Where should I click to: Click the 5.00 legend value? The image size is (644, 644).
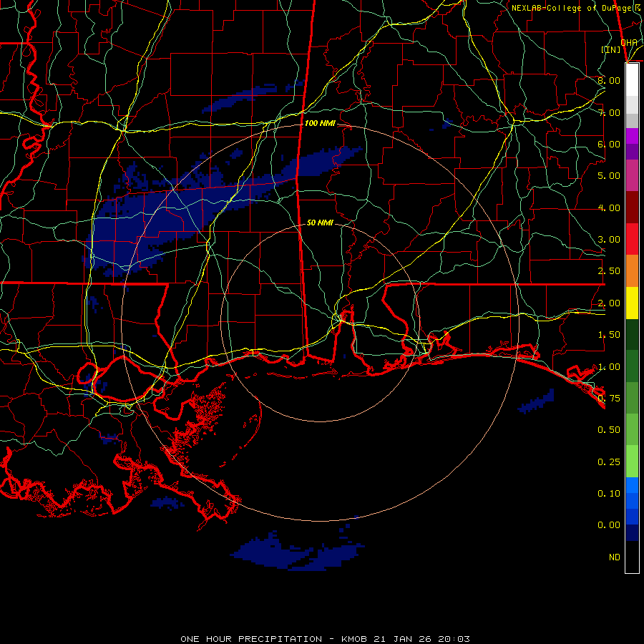point(609,176)
